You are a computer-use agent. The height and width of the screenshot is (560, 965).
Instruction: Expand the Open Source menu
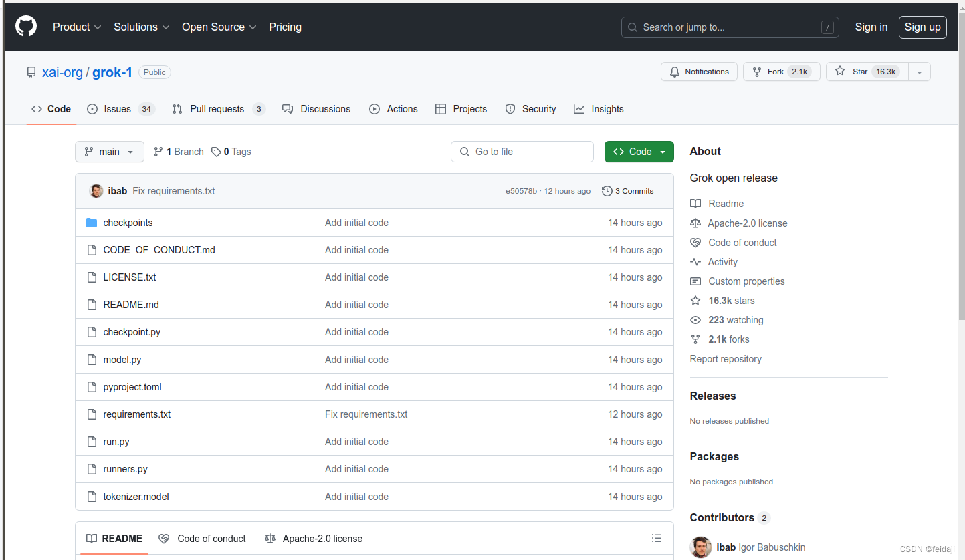pyautogui.click(x=219, y=27)
